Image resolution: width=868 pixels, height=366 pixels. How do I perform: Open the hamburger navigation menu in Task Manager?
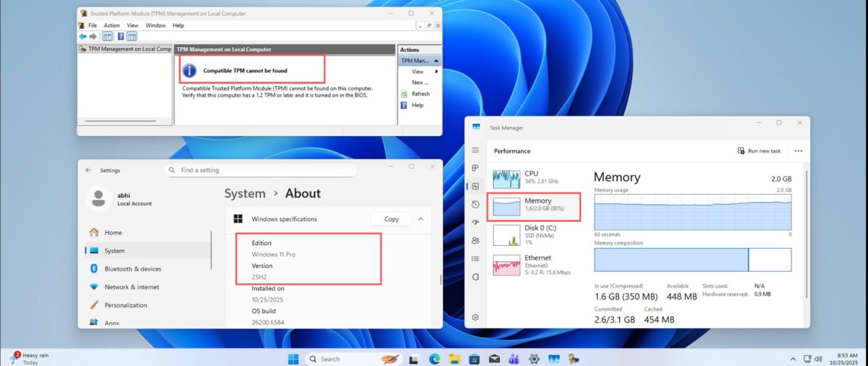tap(475, 150)
